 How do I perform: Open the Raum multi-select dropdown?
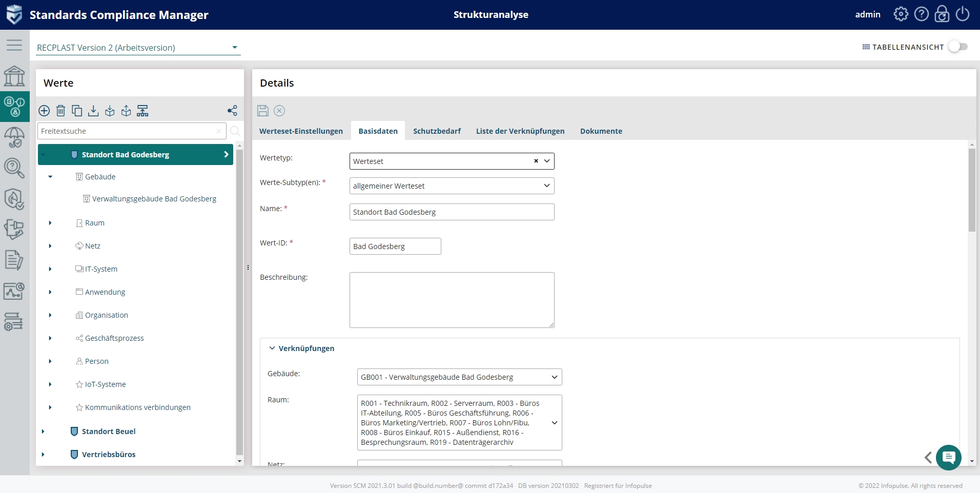click(x=459, y=423)
